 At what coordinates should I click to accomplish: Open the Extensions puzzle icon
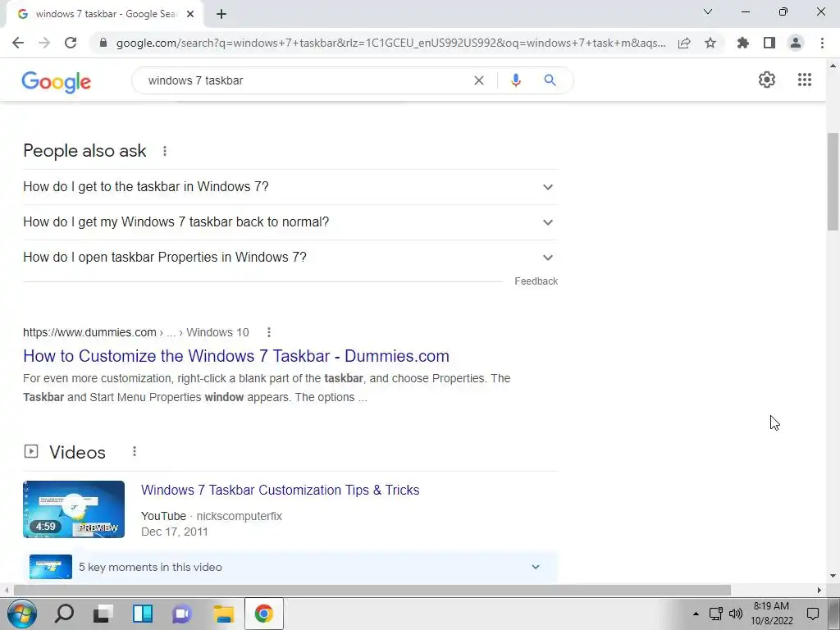pos(742,43)
